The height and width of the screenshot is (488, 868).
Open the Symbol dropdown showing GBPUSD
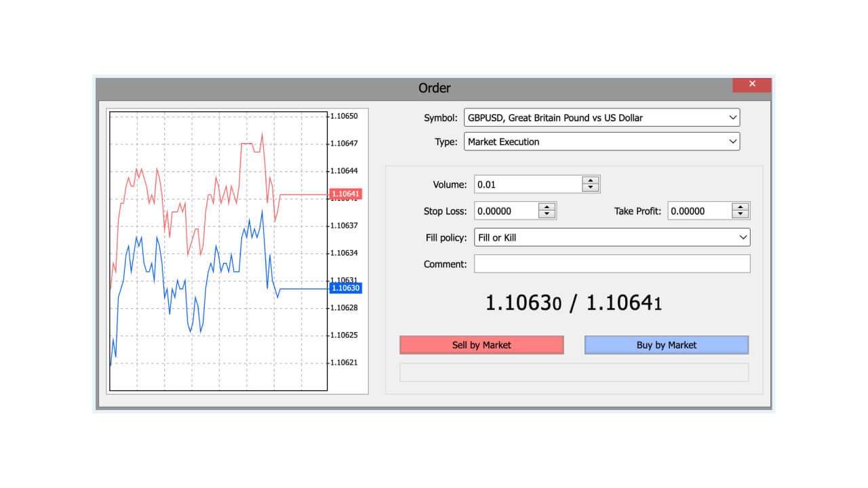601,117
